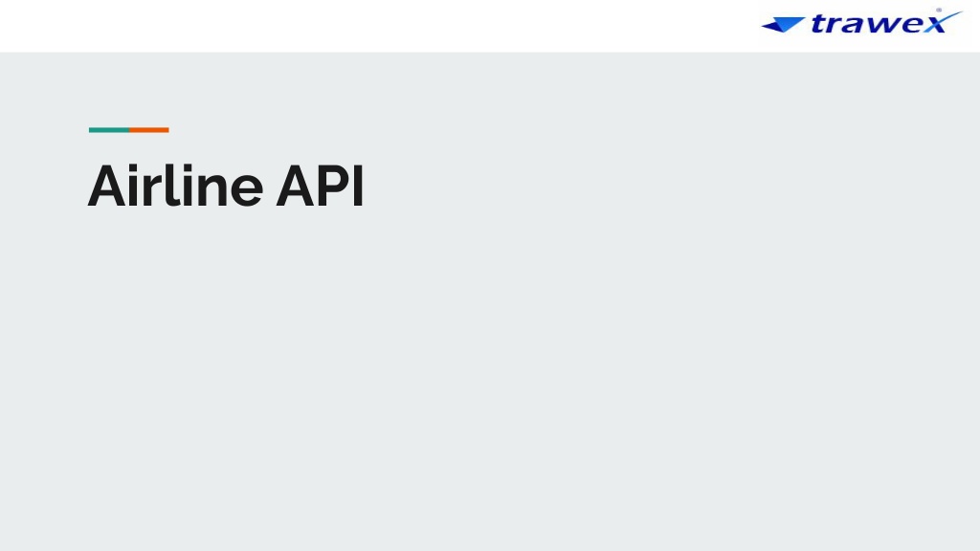Click the letter r in the trawex wordmark
Viewport: 980px width, 551px height.
pos(835,25)
